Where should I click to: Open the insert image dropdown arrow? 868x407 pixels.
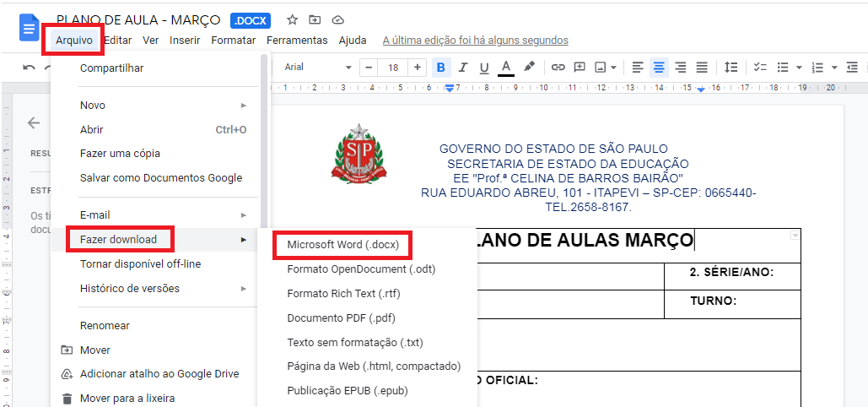click(614, 68)
